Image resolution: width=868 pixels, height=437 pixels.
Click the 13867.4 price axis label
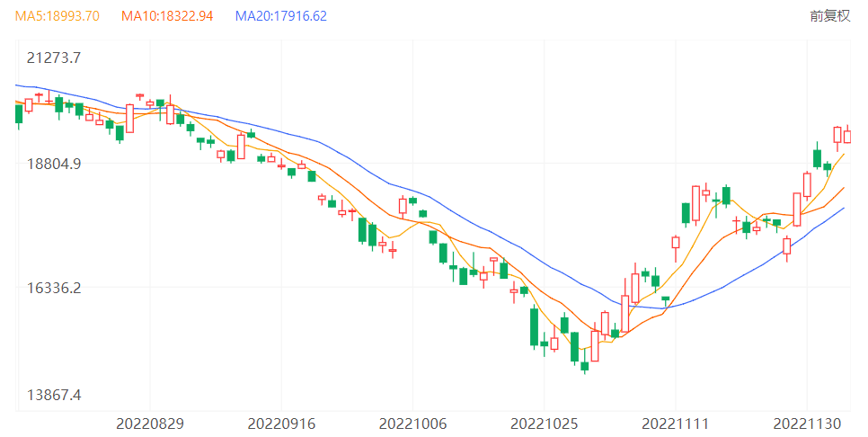[54, 395]
